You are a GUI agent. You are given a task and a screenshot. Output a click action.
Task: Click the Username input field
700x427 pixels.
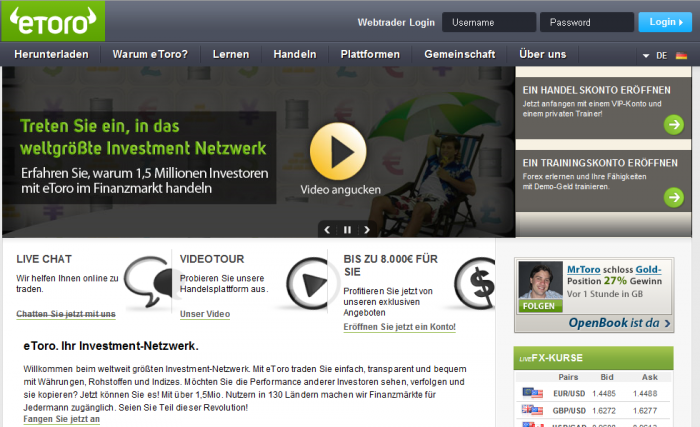click(489, 22)
